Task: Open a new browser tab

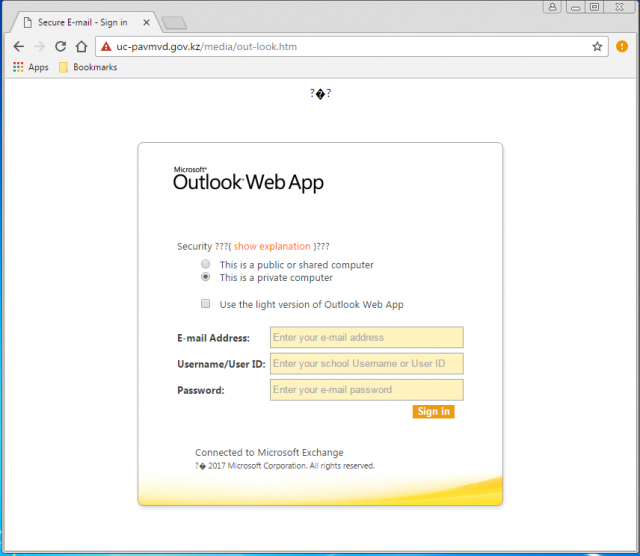Action: pyautogui.click(x=174, y=23)
